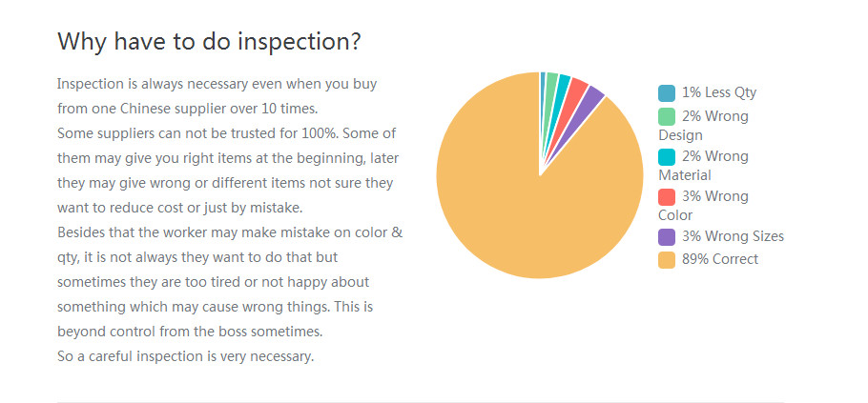Toggle the 2% Wrong Material legend label

click(704, 166)
